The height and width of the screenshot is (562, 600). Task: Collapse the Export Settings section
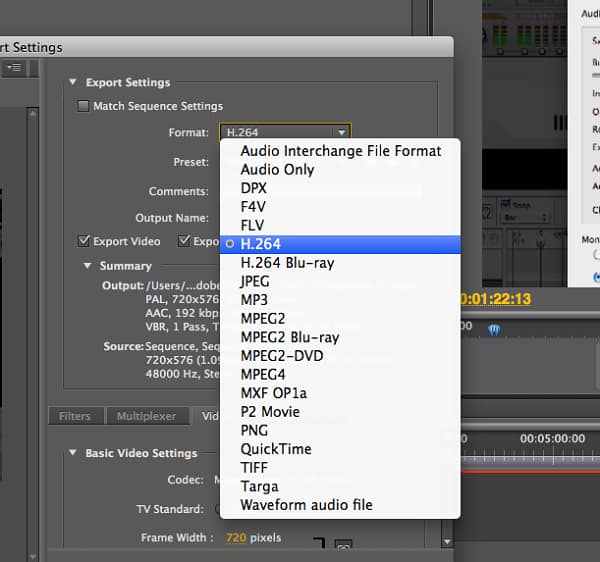[x=73, y=83]
